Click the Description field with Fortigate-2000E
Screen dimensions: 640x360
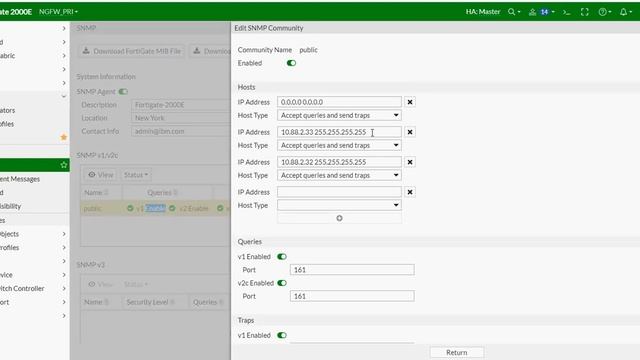click(181, 105)
